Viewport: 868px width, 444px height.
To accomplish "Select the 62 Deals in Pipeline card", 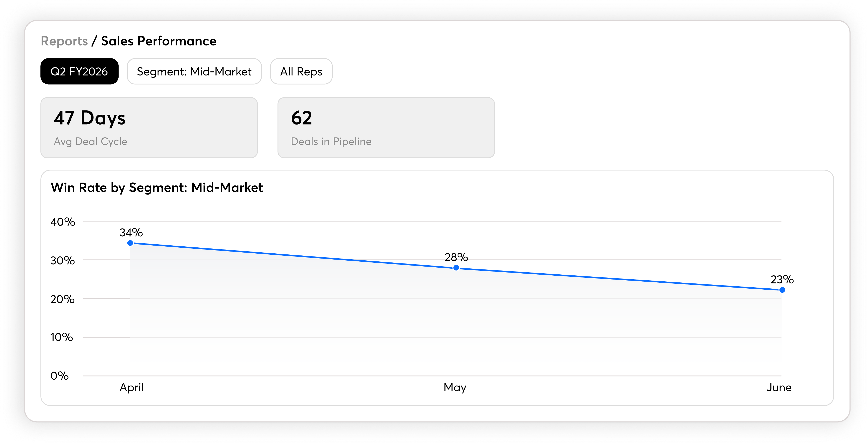I will point(386,128).
